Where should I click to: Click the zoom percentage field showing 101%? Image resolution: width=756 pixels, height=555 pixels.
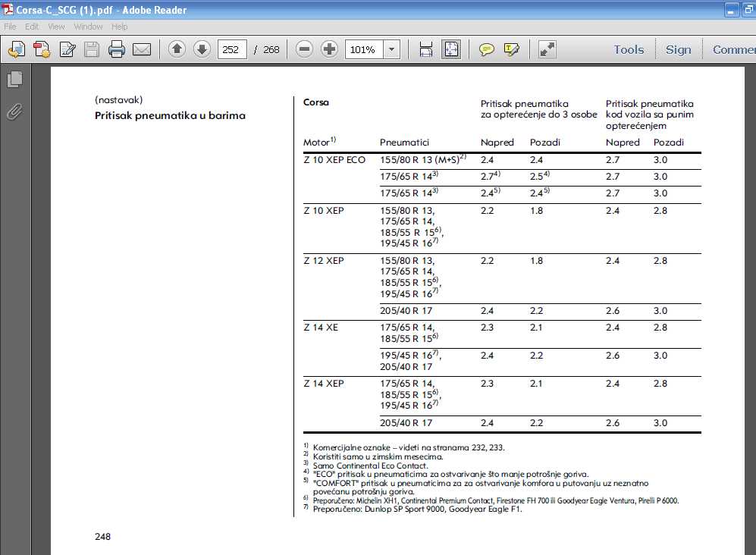coord(364,49)
